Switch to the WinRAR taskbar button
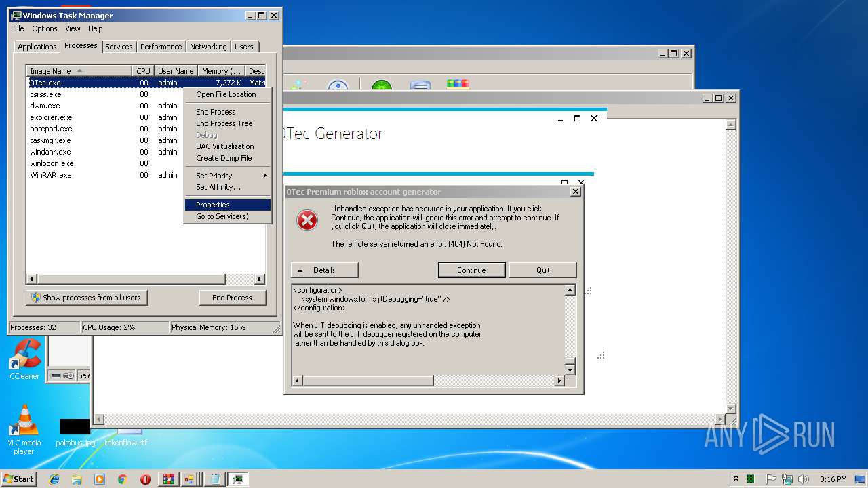 pos(168,479)
